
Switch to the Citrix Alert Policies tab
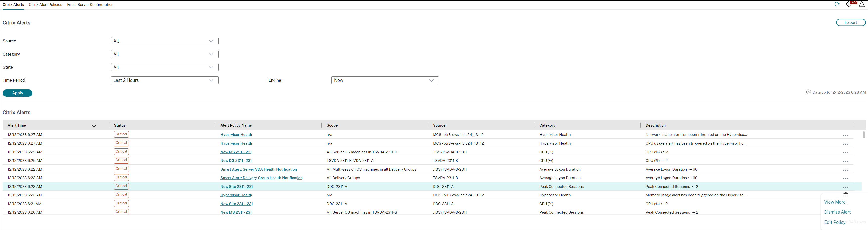46,4
